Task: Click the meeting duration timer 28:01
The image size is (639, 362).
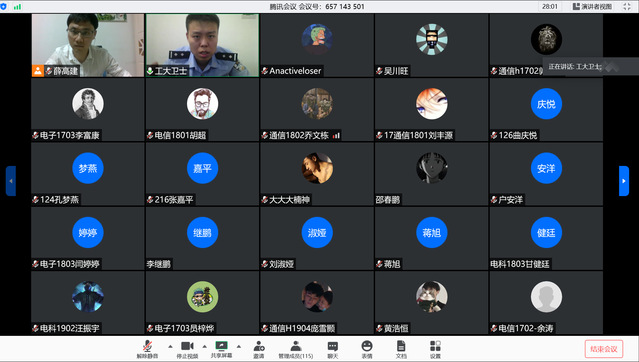Action: tap(549, 7)
